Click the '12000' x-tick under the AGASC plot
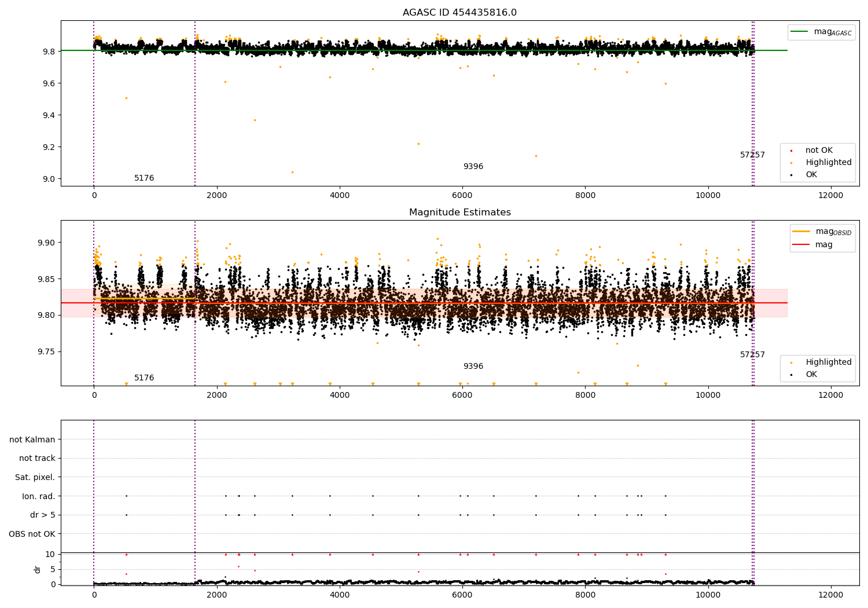This screenshot has width=868, height=608. pyautogui.click(x=831, y=195)
